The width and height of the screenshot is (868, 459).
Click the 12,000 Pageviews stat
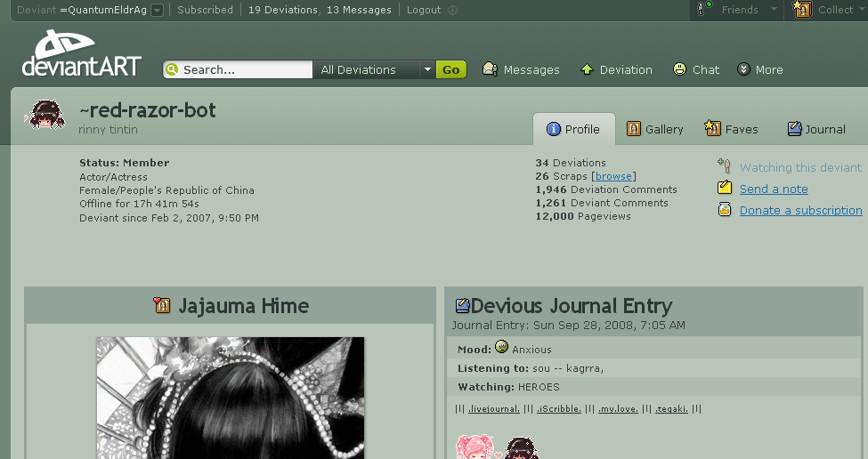tap(583, 216)
